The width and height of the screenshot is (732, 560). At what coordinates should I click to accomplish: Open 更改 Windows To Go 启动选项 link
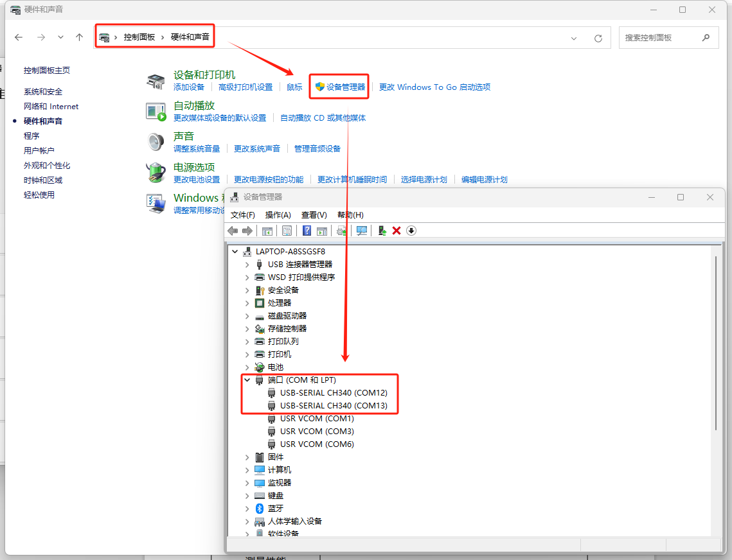click(x=434, y=87)
